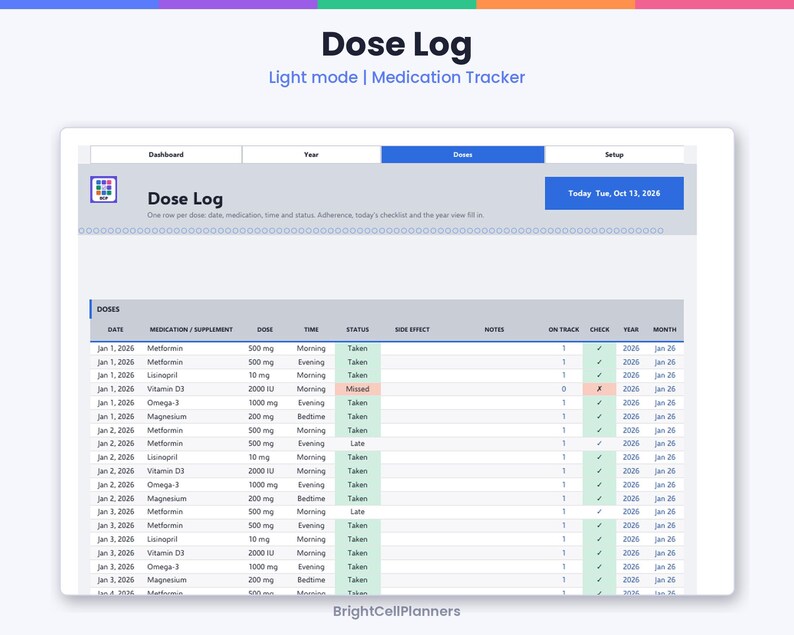This screenshot has width=794, height=635.
Task: Select Vitamin D3 in the Jan 1, 2026 row
Action: tap(166, 389)
